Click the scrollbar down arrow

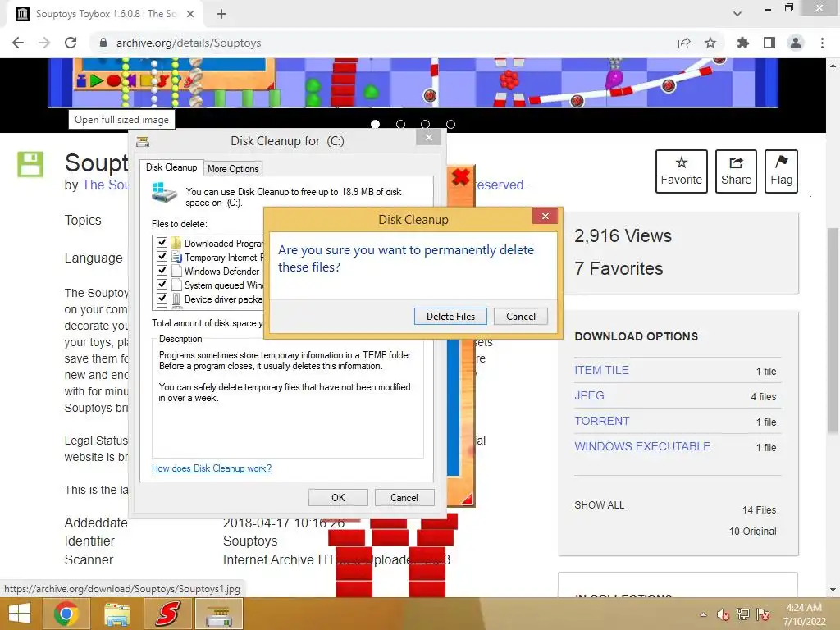(833, 590)
